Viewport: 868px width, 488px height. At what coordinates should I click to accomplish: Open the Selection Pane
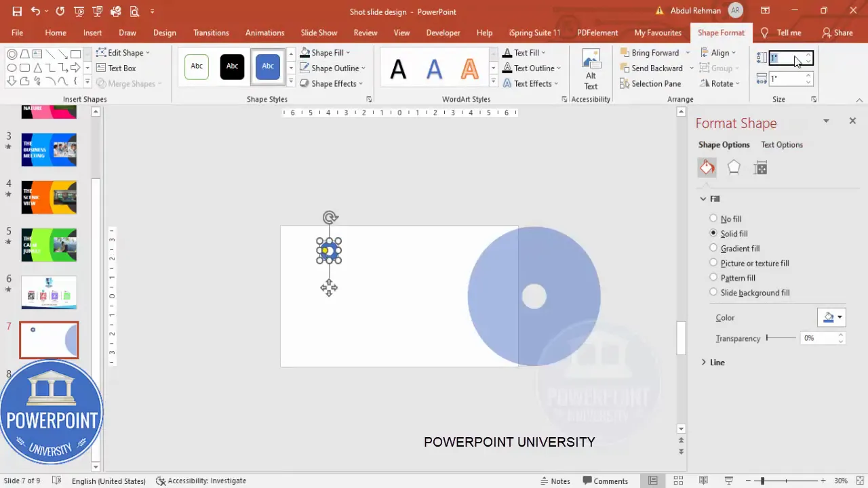pos(650,83)
